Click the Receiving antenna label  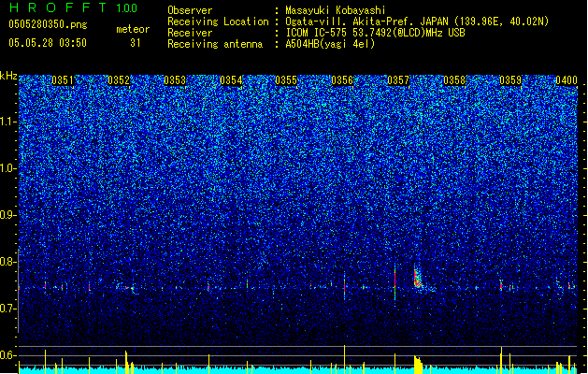click(x=215, y=44)
